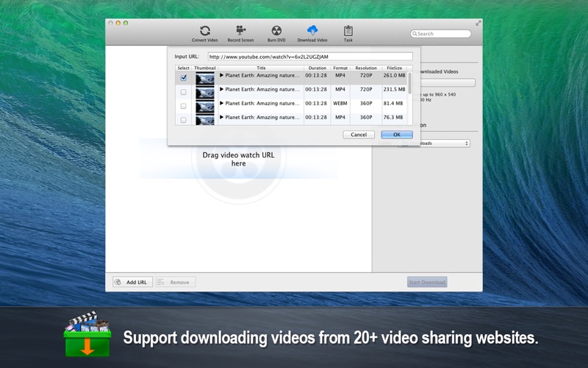Check the 76.3 MB video row checkbox
This screenshot has width=588, height=368.
[x=183, y=120]
